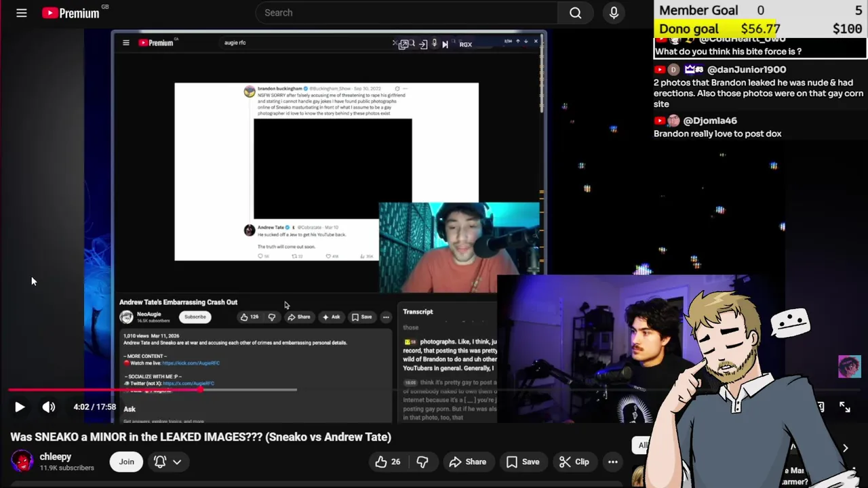This screenshot has width=868, height=488.
Task: Click the Member Goal counter overlay
Action: (760, 11)
